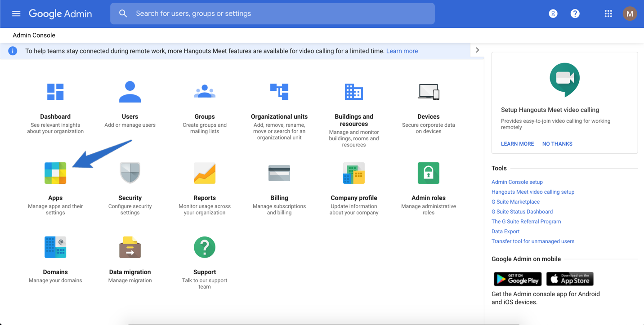Image resolution: width=644 pixels, height=325 pixels.
Task: Open the Billing credit card icon
Action: pyautogui.click(x=279, y=173)
